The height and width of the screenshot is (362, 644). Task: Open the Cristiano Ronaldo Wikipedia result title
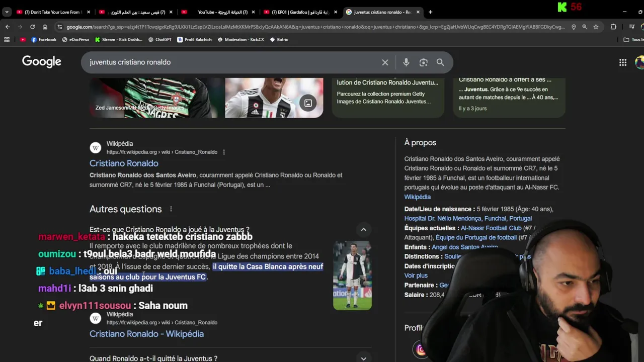[124, 163]
